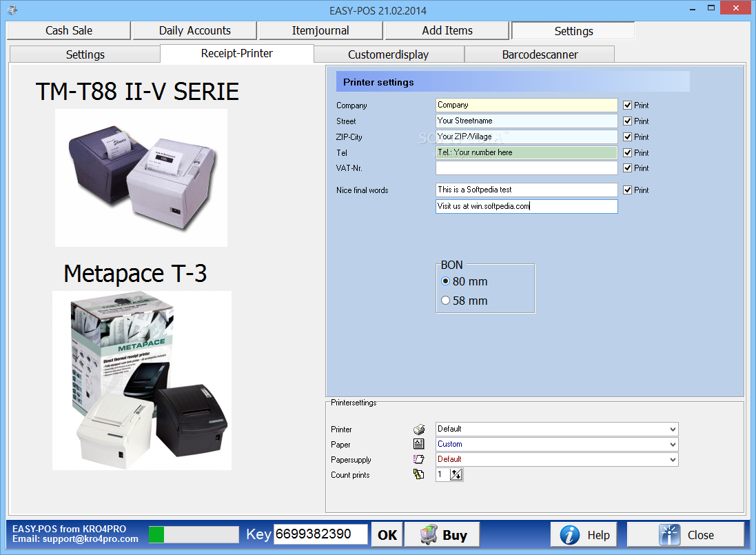
Task: Click the shopping cart Buy button
Action: [x=442, y=535]
